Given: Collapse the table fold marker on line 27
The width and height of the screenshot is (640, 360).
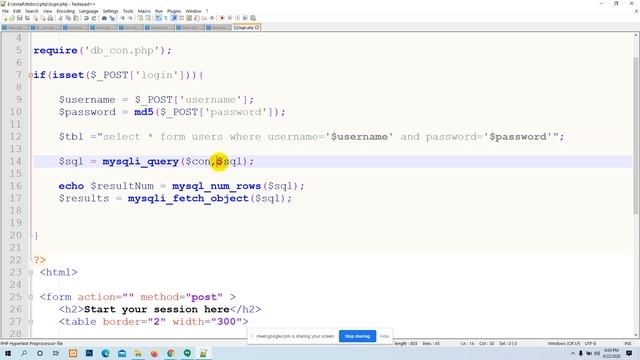Looking at the screenshot, I should (x=31, y=322).
